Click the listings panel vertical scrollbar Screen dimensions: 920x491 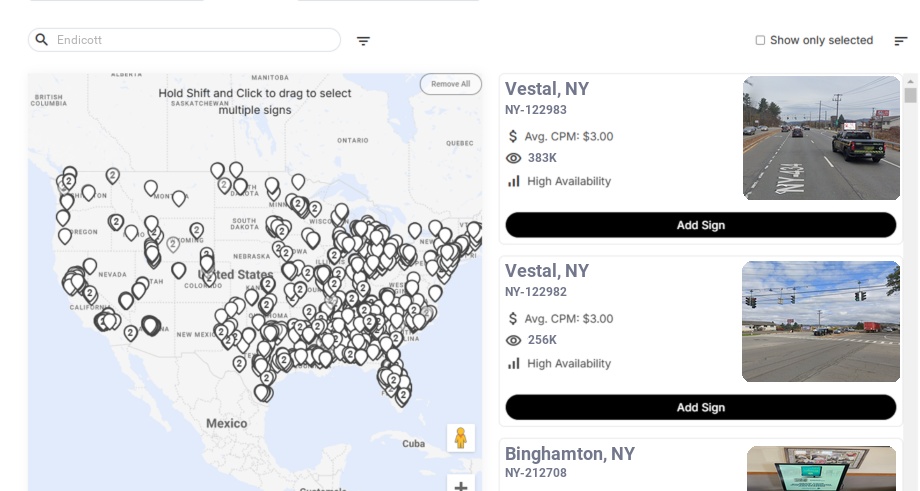[910, 280]
